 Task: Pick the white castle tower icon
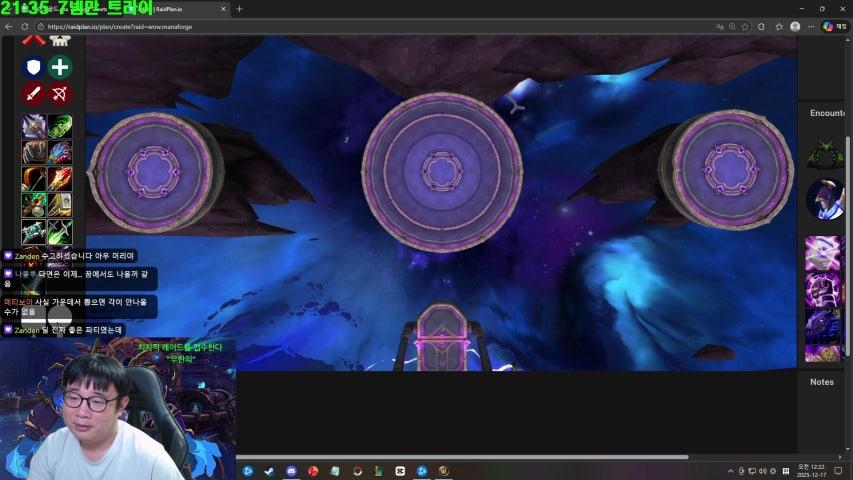point(60,40)
